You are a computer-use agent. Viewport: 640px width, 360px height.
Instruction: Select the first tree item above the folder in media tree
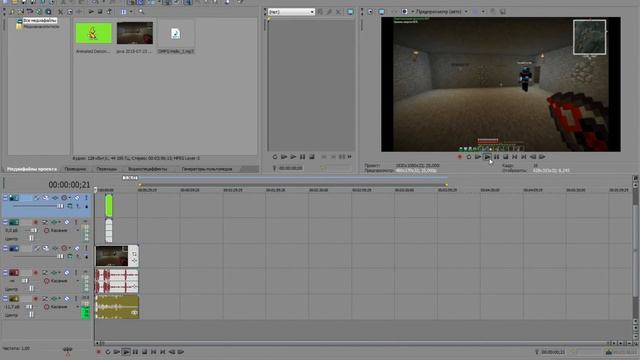click(37, 20)
